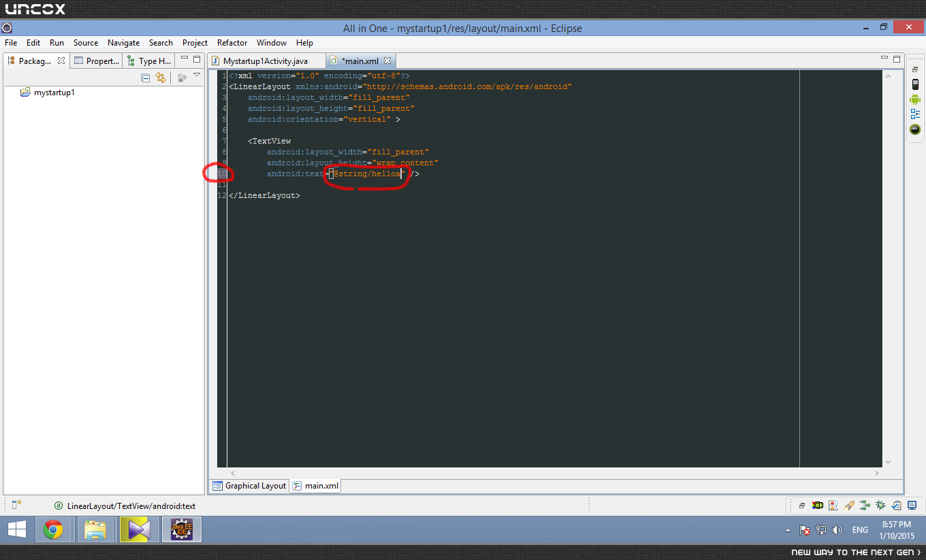Screen dimensions: 926x560
Task: Open the Project menu
Action: tap(195, 42)
